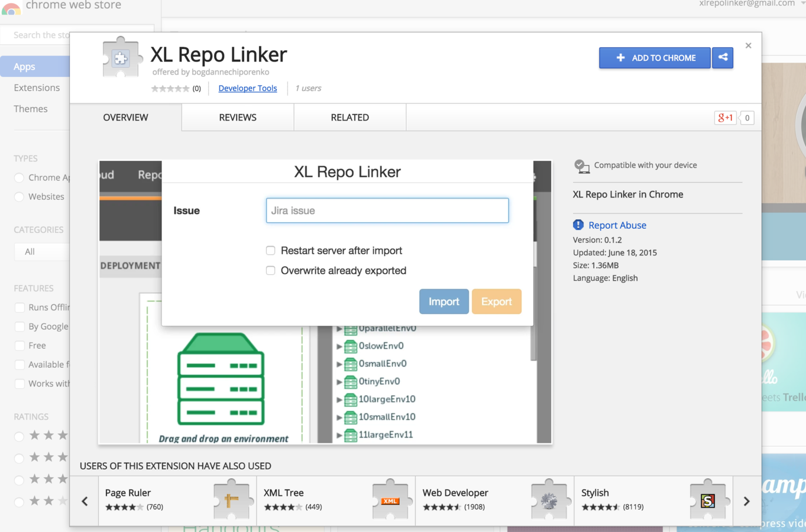Click the Report Abuse exclamation icon
Screen dimensions: 806x532
(578, 225)
